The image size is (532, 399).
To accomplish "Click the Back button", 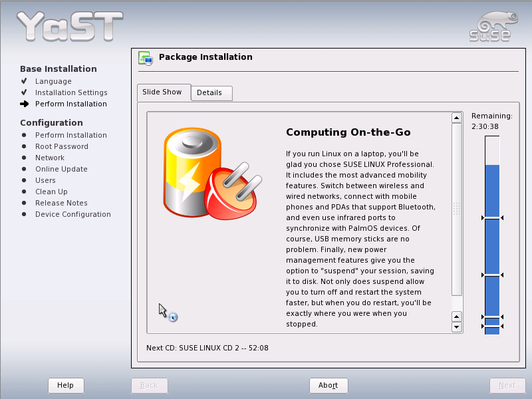I will coord(149,386).
